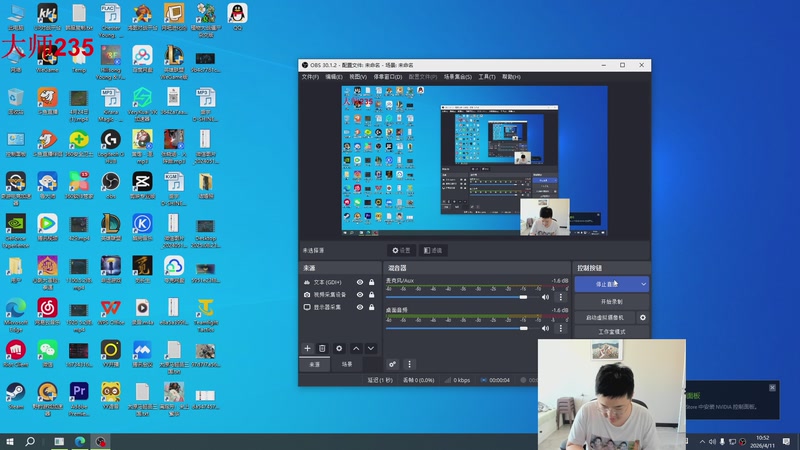Select Riot Client desktop icon
The width and height of the screenshot is (800, 450).
[16, 354]
